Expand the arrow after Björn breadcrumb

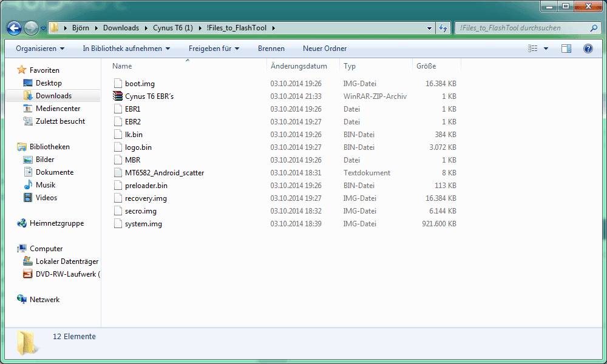pyautogui.click(x=96, y=28)
